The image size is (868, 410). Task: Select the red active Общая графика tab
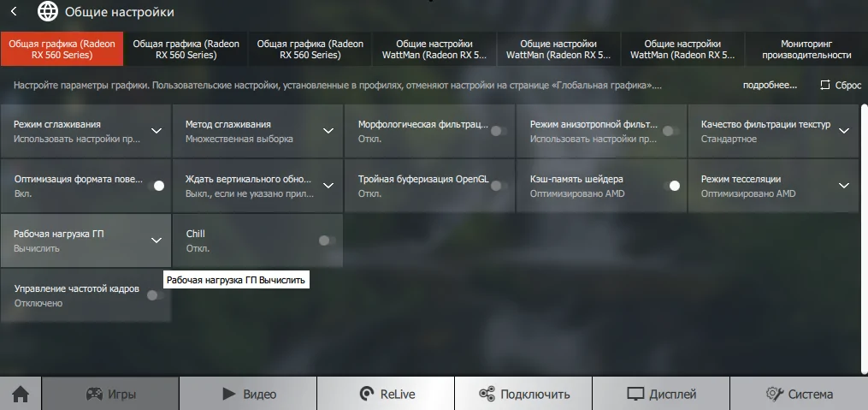pyautogui.click(x=62, y=50)
